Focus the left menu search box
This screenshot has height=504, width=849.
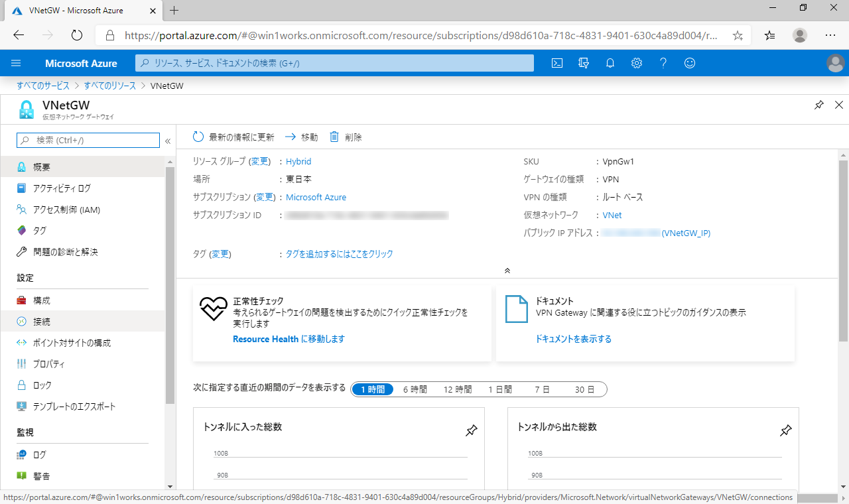tap(88, 140)
